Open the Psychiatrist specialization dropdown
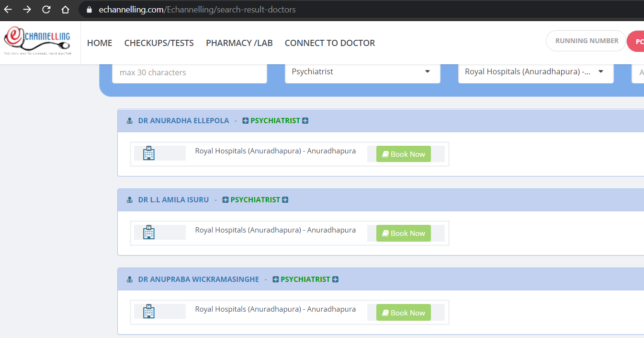The width and height of the screenshot is (644, 338). pos(362,72)
